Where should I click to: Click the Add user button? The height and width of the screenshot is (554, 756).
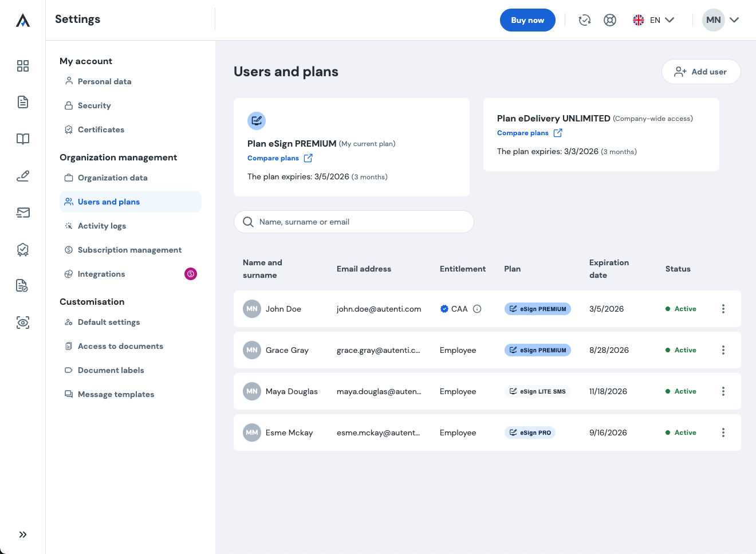point(701,72)
